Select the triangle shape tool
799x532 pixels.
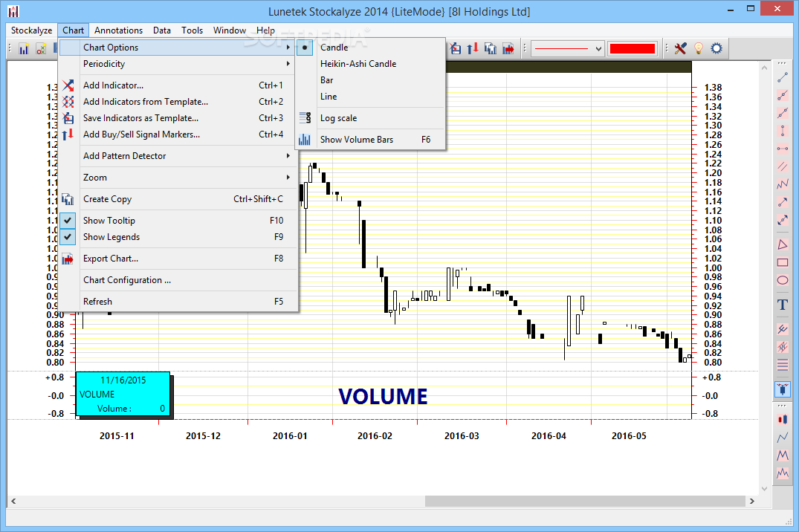click(x=782, y=244)
